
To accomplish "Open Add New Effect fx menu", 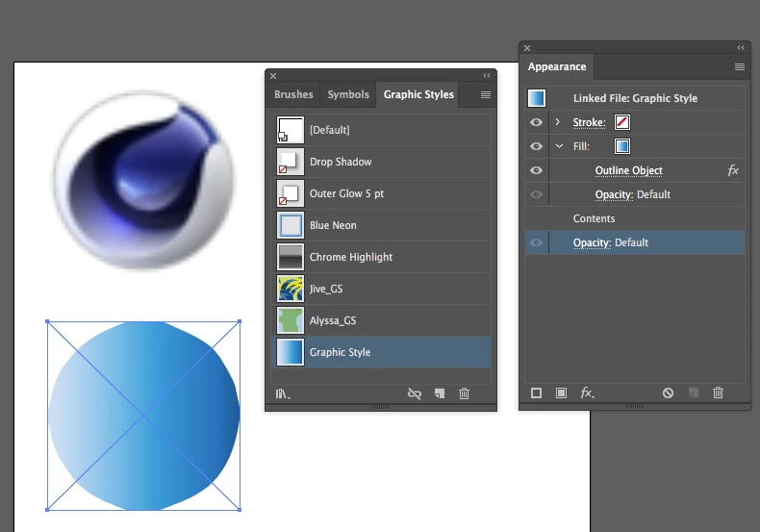I will (587, 393).
